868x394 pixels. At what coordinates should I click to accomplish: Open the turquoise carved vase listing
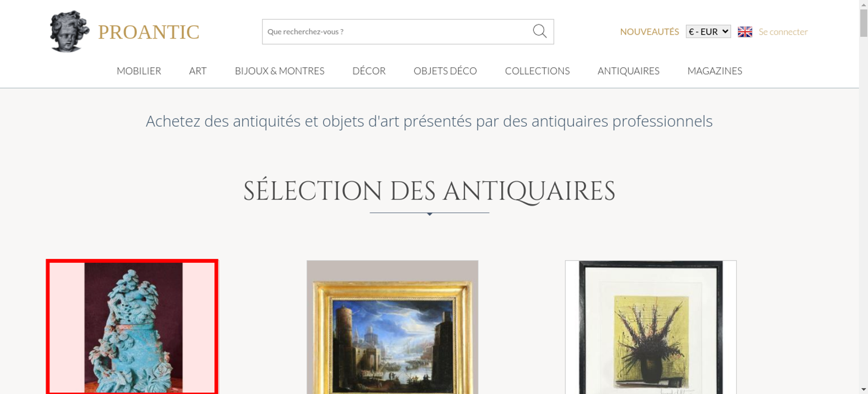pos(132,327)
